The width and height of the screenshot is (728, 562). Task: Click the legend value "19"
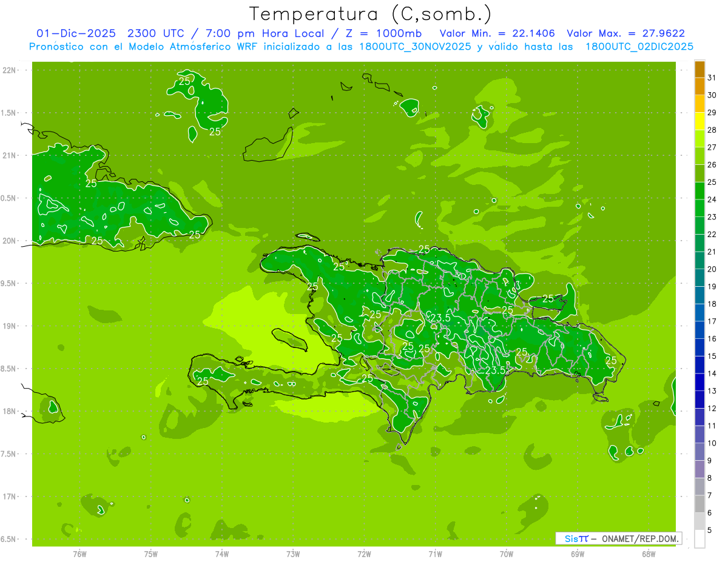pyautogui.click(x=712, y=286)
